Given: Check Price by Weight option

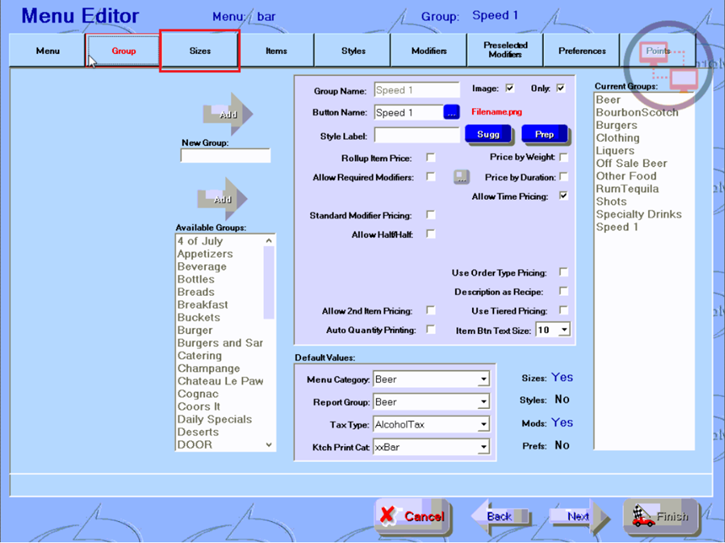Looking at the screenshot, I should coord(564,157).
